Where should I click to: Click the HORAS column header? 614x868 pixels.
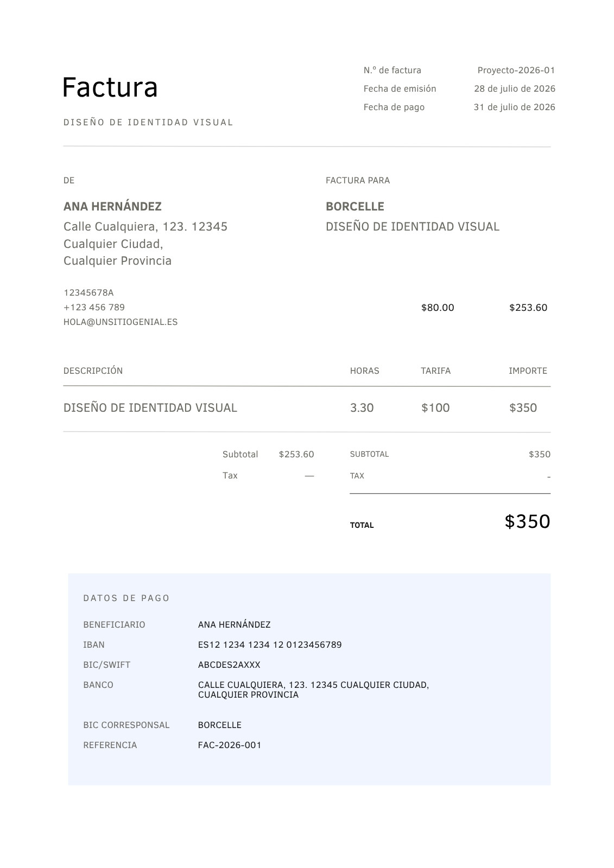pos(364,371)
